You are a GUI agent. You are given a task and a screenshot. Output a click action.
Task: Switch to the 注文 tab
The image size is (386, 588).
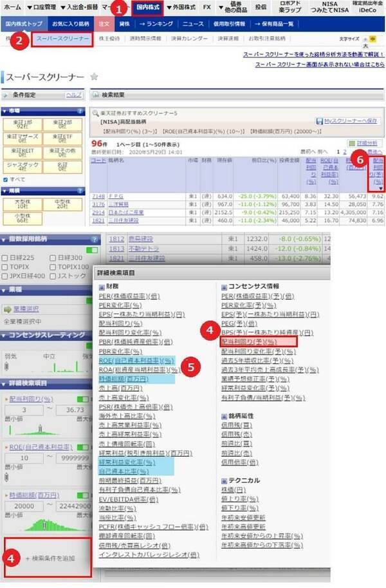(104, 24)
